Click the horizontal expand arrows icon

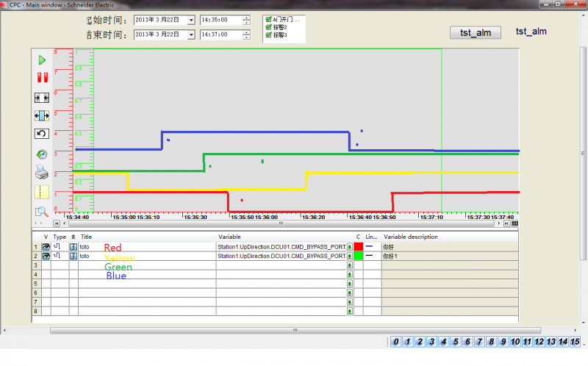pos(42,116)
